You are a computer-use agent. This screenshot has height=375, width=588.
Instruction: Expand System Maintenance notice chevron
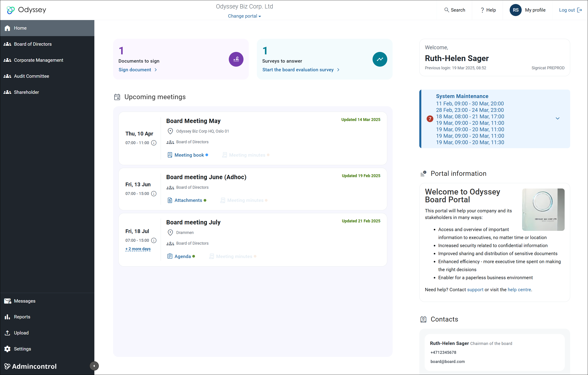pyautogui.click(x=558, y=119)
